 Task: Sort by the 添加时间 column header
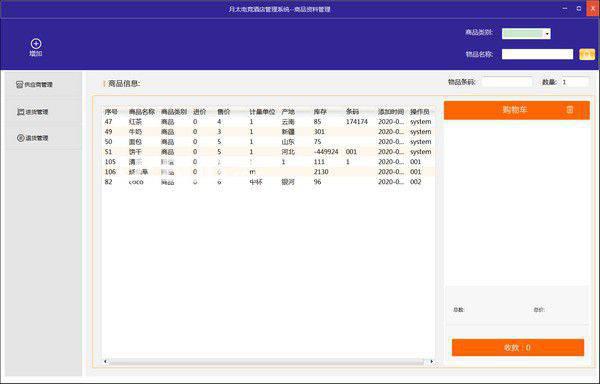click(391, 112)
